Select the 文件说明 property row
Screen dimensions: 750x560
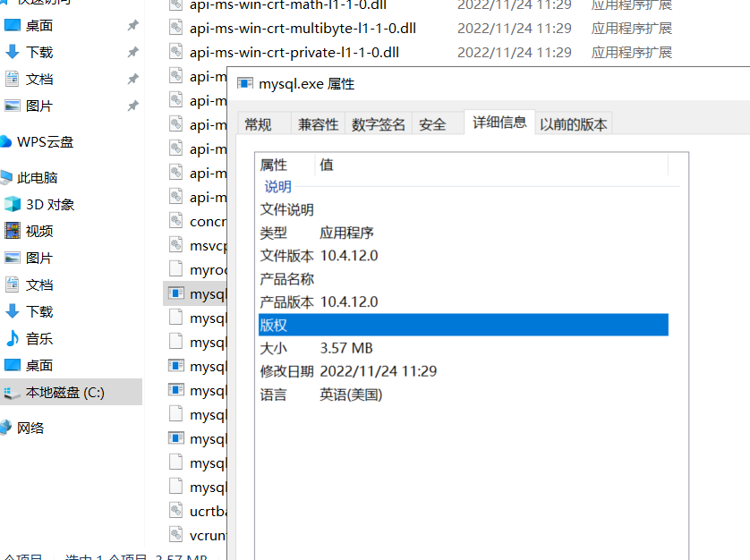[463, 209]
